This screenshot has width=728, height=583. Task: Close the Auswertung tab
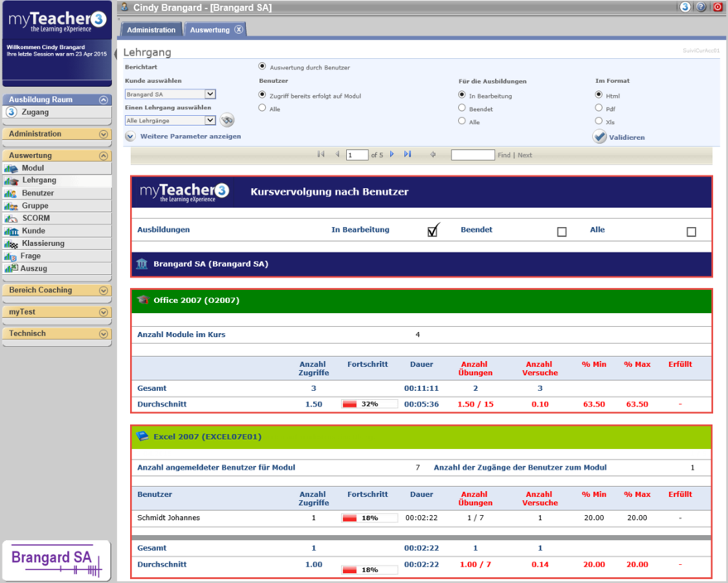tap(239, 30)
